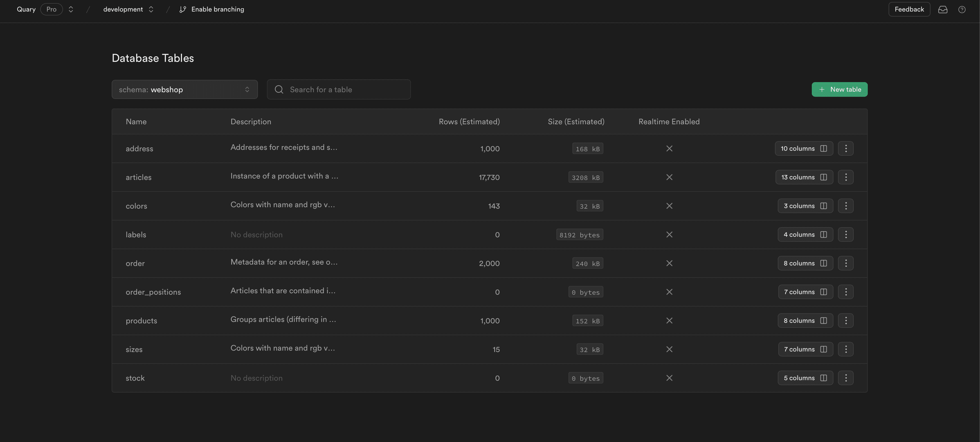Toggle Realtime for the products table
This screenshot has height=442, width=980.
[669, 320]
